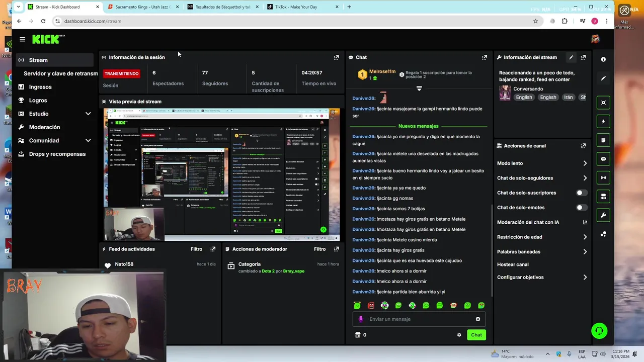The width and height of the screenshot is (644, 362).
Task: Click the stream preview thumbnail
Action: point(221,174)
